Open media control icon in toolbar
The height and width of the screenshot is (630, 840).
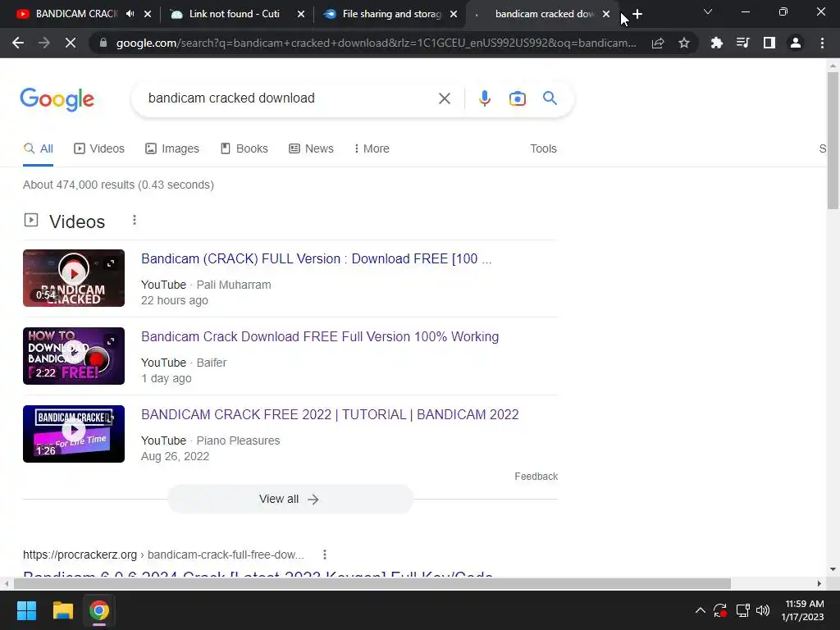pyautogui.click(x=742, y=43)
